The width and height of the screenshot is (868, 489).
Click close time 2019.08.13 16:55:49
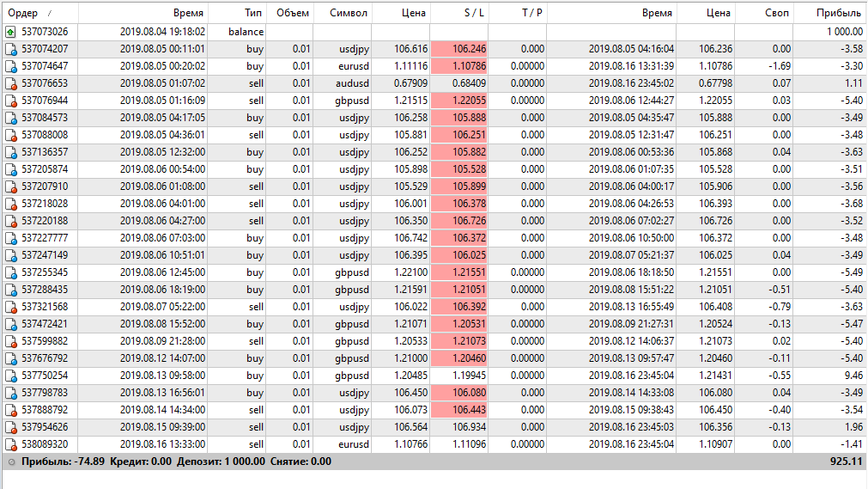(x=631, y=307)
